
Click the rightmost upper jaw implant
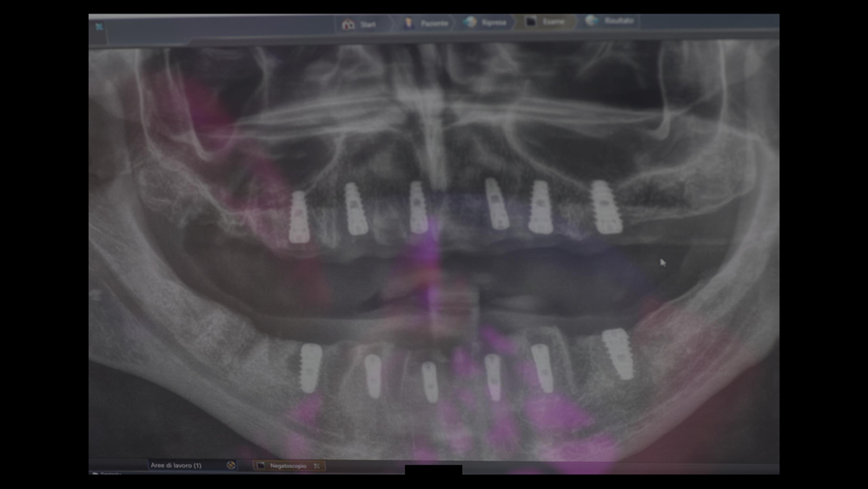click(x=606, y=208)
